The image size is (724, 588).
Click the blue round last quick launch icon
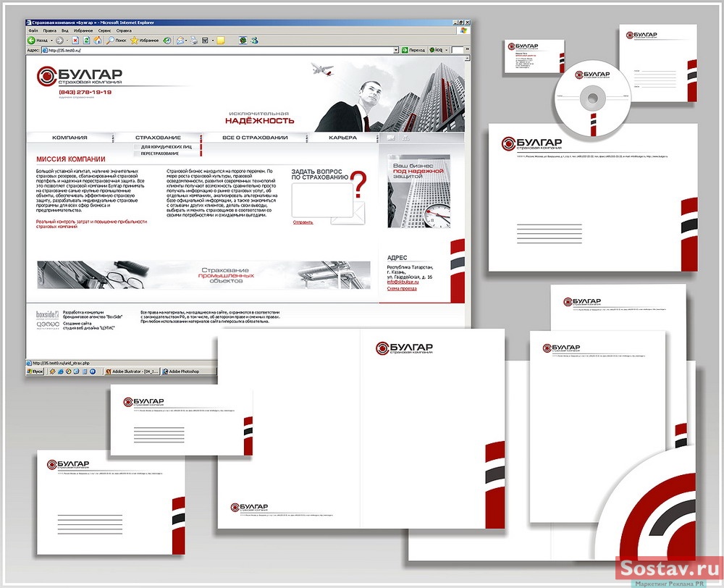click(x=93, y=371)
